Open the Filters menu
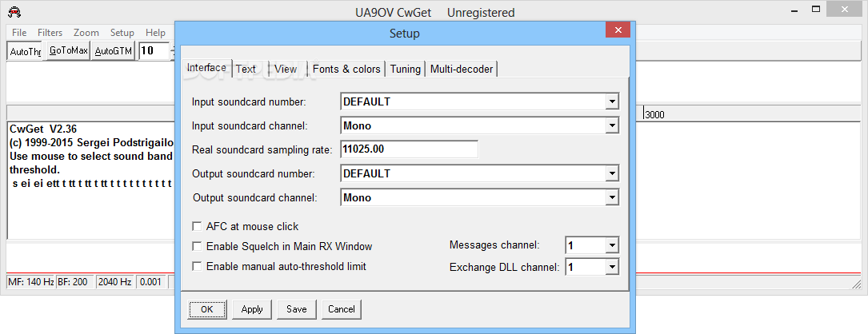 (x=50, y=33)
